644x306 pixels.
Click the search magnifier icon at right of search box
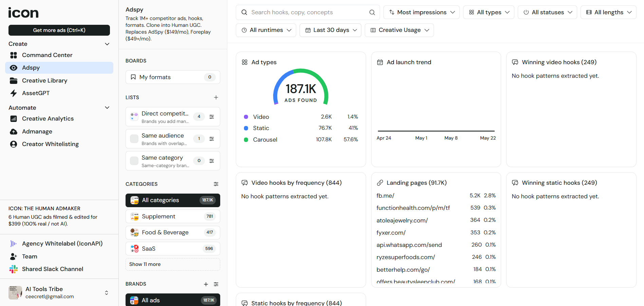pos(372,12)
